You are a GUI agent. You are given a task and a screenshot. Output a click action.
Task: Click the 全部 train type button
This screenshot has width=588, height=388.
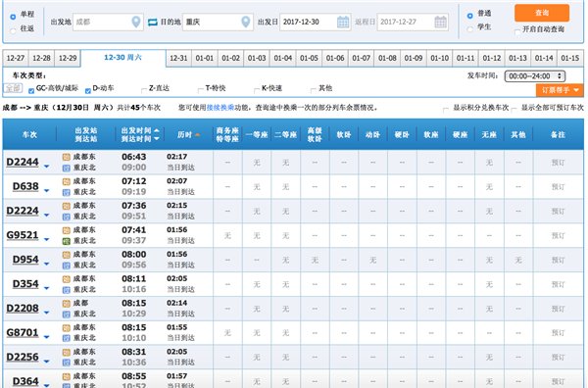[13, 88]
